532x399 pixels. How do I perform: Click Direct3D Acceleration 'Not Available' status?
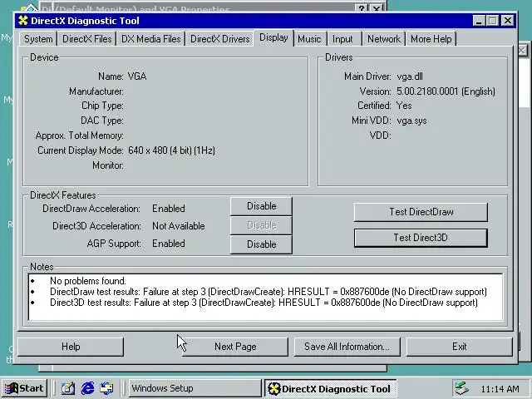179,226
